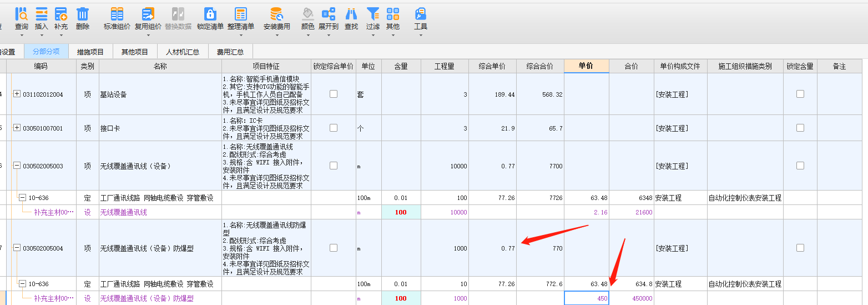The image size is (868, 305).
Task: Open dropdown arrow under 展开到
Action: pyautogui.click(x=329, y=35)
